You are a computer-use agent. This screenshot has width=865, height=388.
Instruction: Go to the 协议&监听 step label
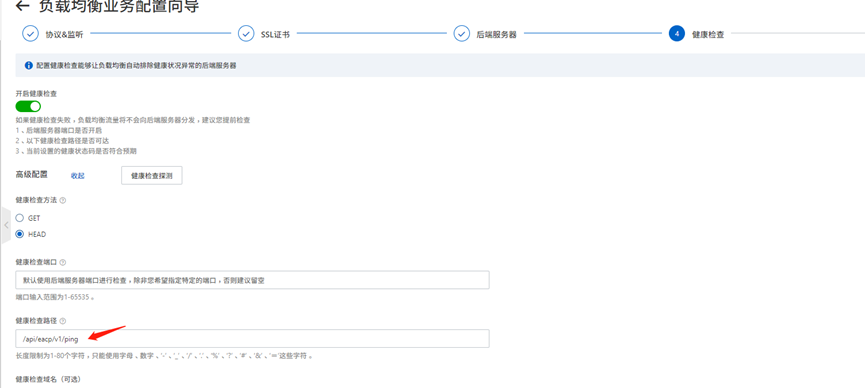tap(65, 34)
